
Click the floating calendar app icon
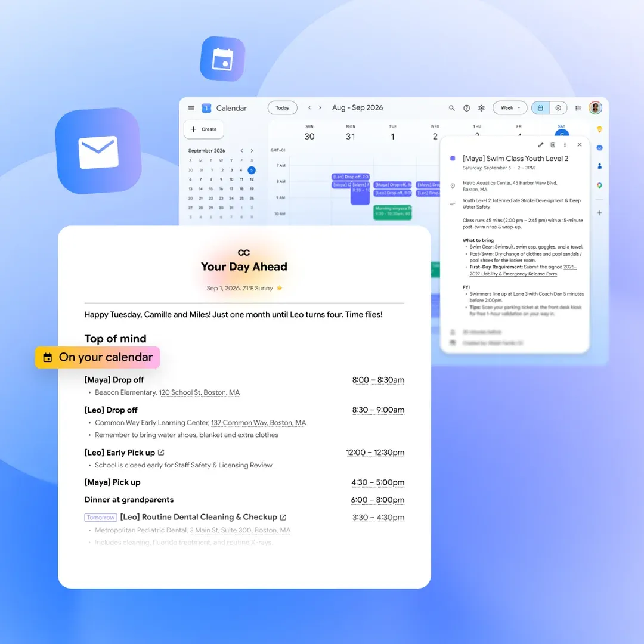(x=222, y=58)
